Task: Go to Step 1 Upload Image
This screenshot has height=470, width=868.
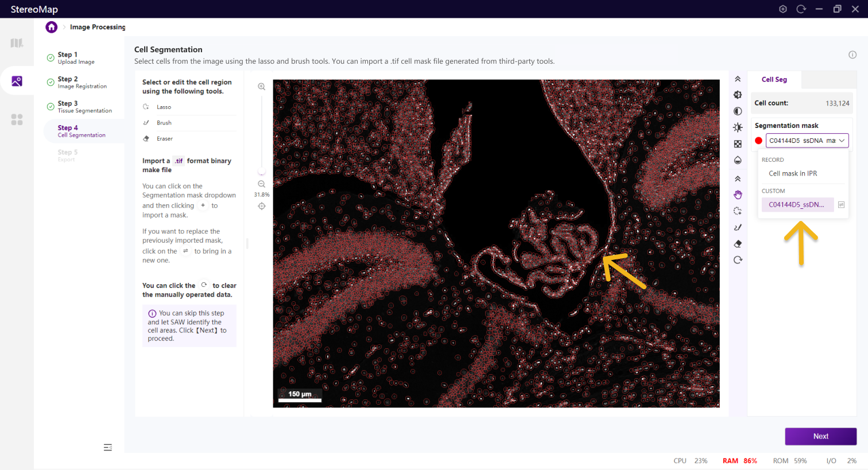Action: (x=76, y=58)
